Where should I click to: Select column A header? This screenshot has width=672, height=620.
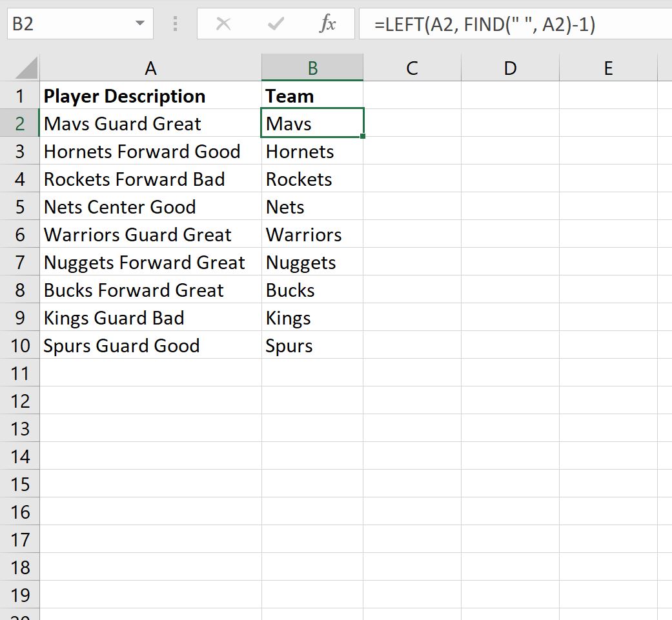point(150,67)
